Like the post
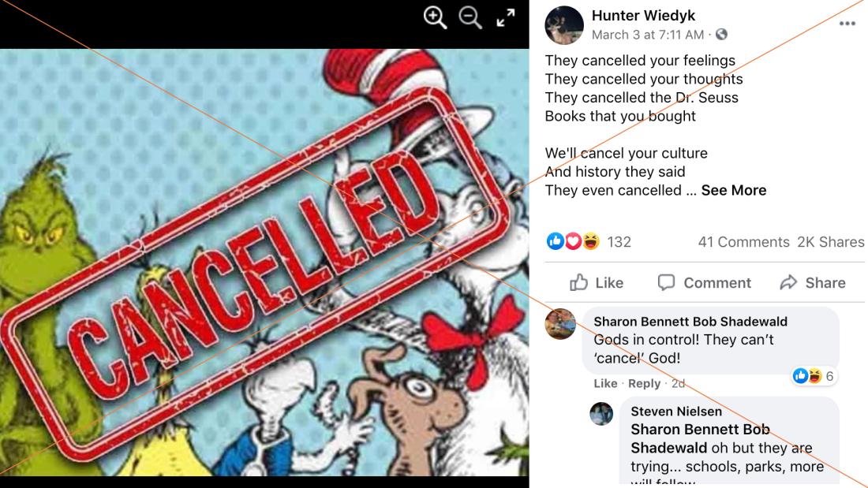868x488 pixels. coord(597,283)
